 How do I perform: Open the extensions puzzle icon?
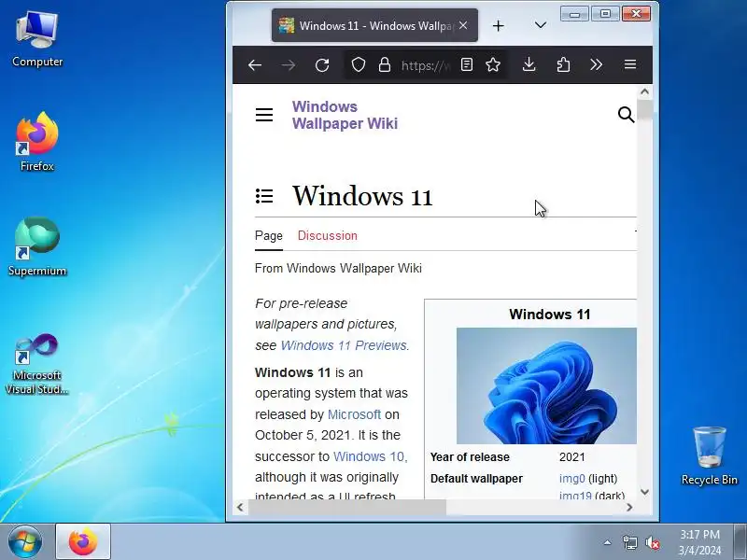click(563, 64)
